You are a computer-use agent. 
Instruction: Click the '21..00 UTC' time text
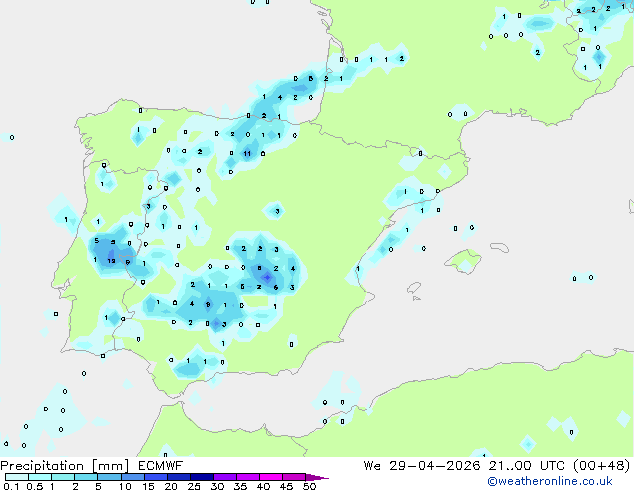(526, 466)
